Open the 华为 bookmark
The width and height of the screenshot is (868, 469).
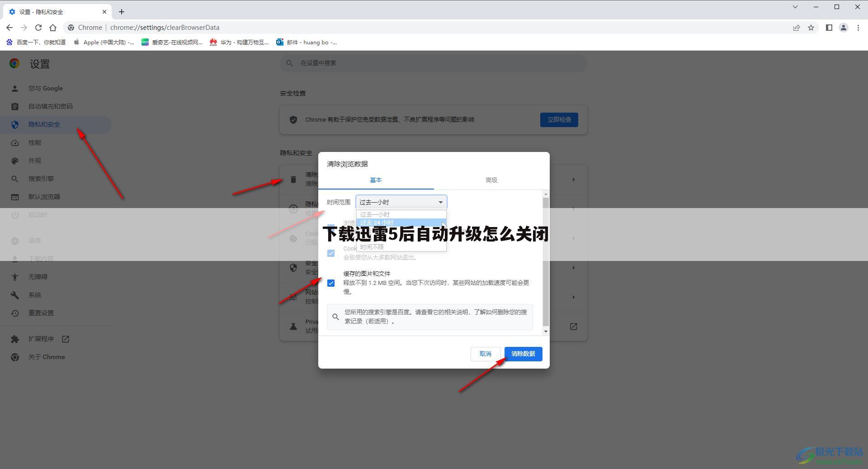[239, 42]
